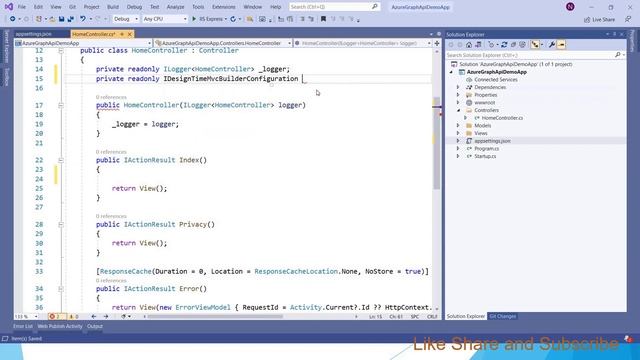
Task: Click the Pending Changes Filter icon in Solution Explorer
Action: pos(491,45)
